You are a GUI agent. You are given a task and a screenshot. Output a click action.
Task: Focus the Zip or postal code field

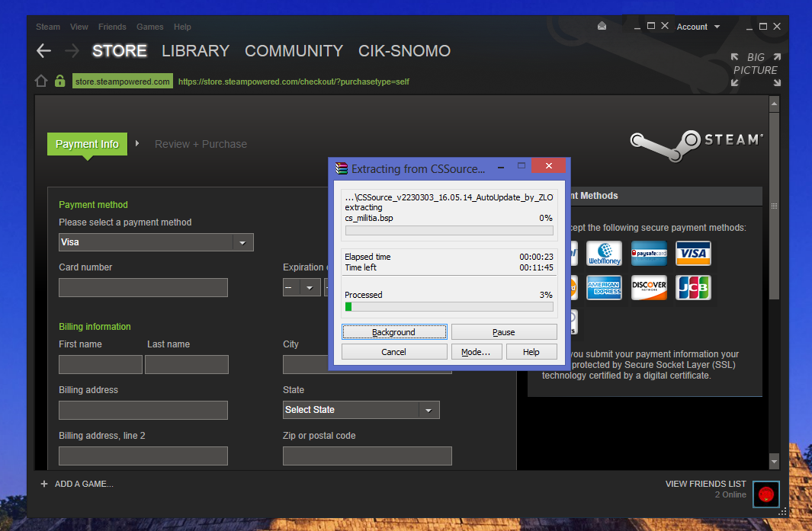[x=367, y=456]
